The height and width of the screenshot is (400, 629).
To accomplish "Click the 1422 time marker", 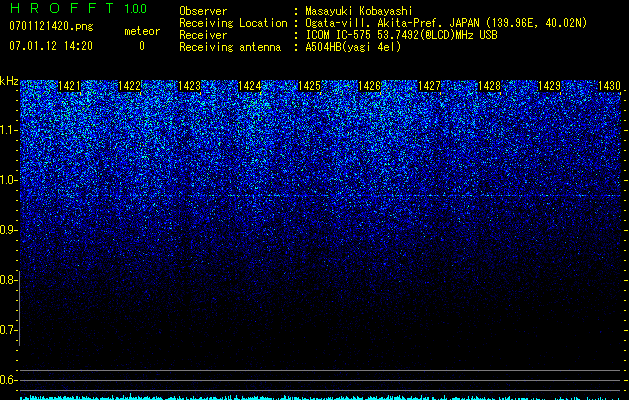I will point(130,86).
